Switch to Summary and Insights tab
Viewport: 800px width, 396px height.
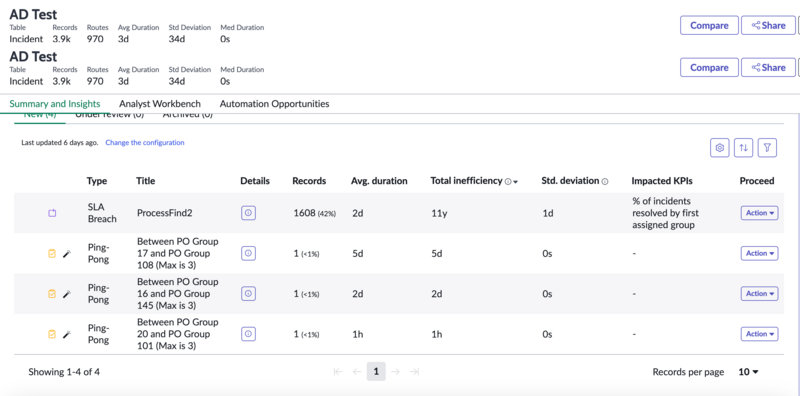click(55, 104)
